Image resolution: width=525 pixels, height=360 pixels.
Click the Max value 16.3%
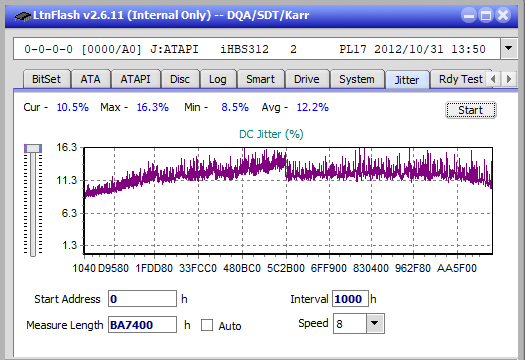tap(153, 107)
